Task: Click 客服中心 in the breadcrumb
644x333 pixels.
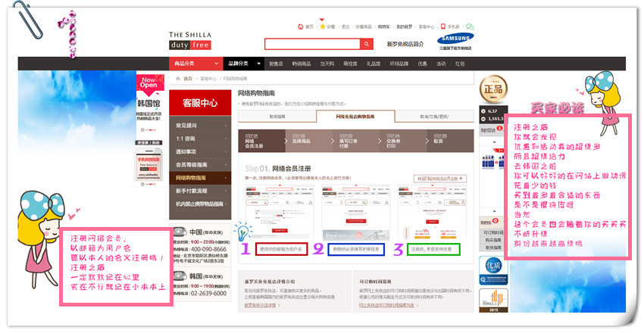Action: (x=208, y=79)
